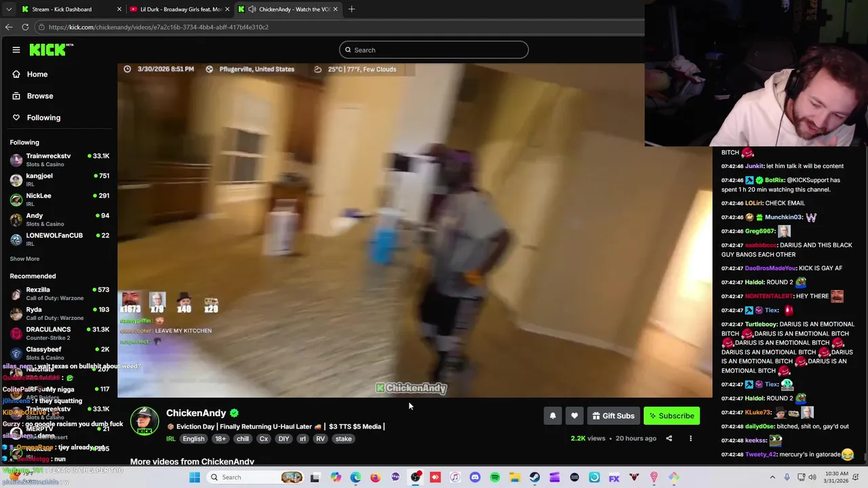
Task: Open Microsoft Edge from the taskbar
Action: coord(355,477)
